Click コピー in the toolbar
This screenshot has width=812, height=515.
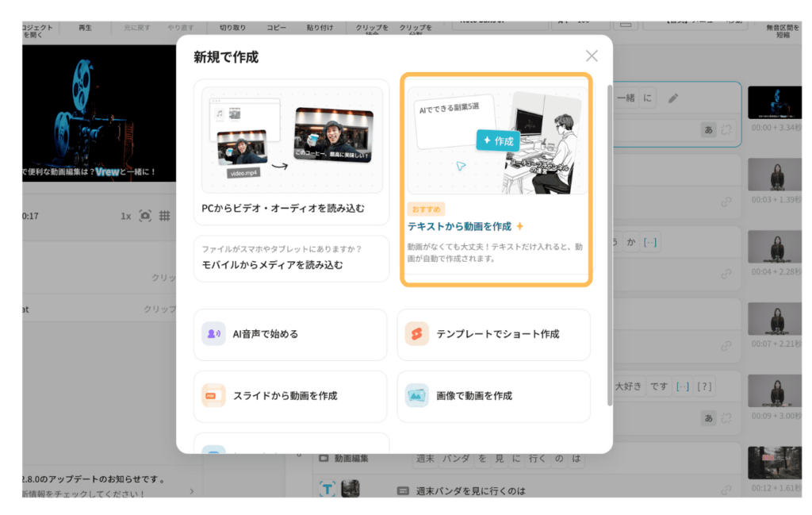pyautogui.click(x=275, y=26)
